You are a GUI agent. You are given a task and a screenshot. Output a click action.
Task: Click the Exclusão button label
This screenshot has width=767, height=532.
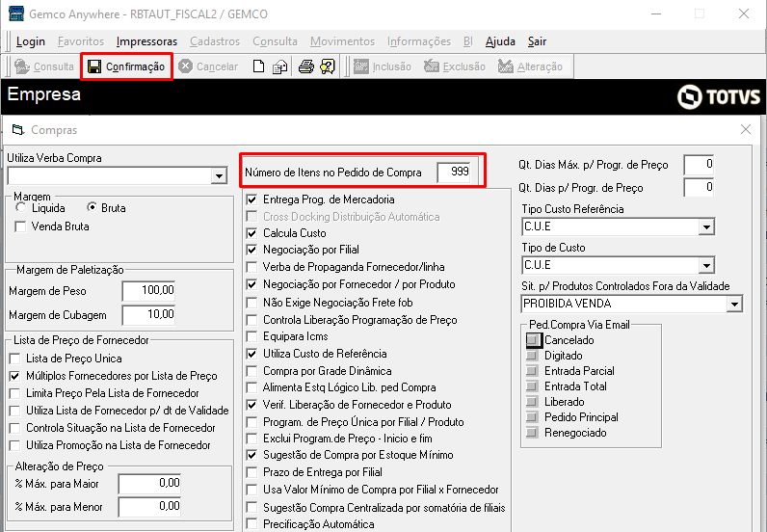(x=464, y=66)
